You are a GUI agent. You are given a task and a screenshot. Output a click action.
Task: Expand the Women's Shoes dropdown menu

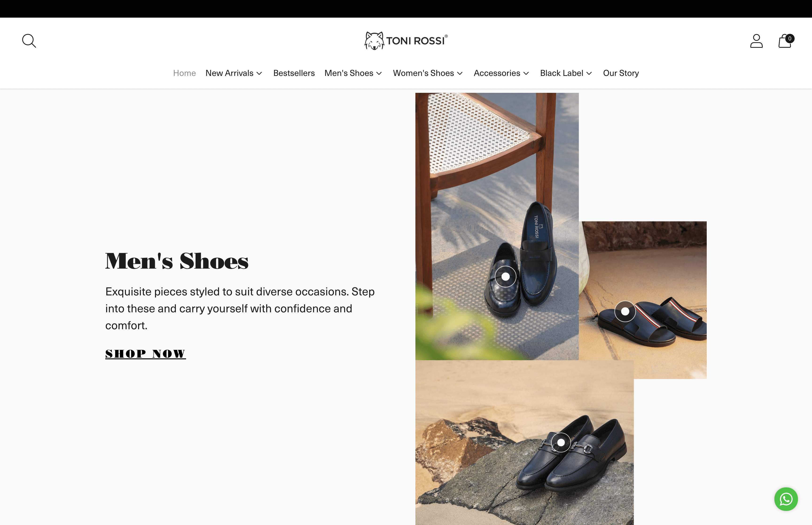click(x=428, y=73)
